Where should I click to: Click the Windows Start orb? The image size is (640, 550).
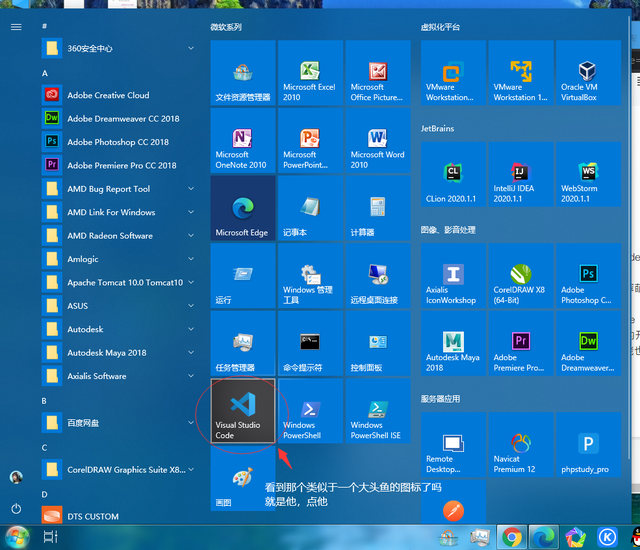click(17, 537)
